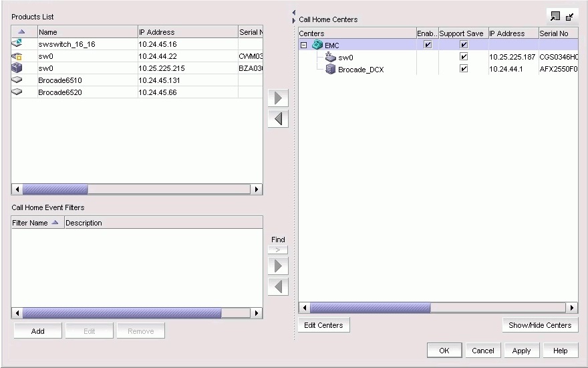
Task: Click the Brocade_DCX chassis icon
Action: 330,69
